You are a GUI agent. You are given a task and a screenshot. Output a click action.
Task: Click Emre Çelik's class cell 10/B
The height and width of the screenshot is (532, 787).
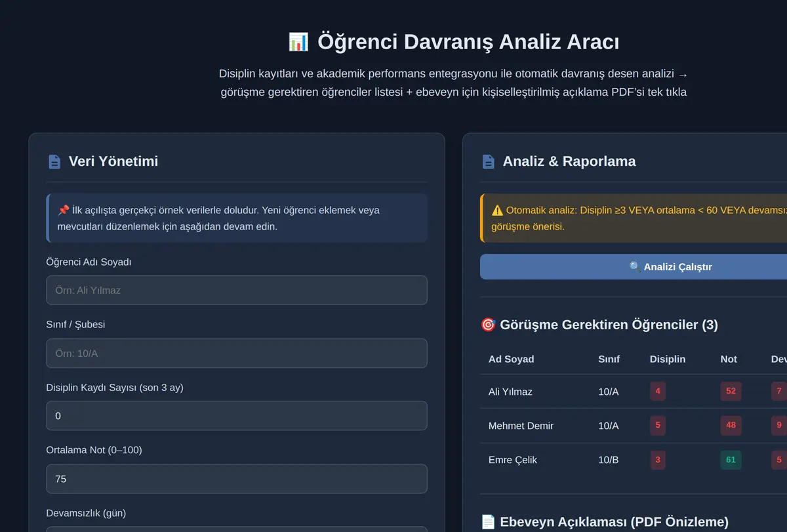tap(608, 460)
